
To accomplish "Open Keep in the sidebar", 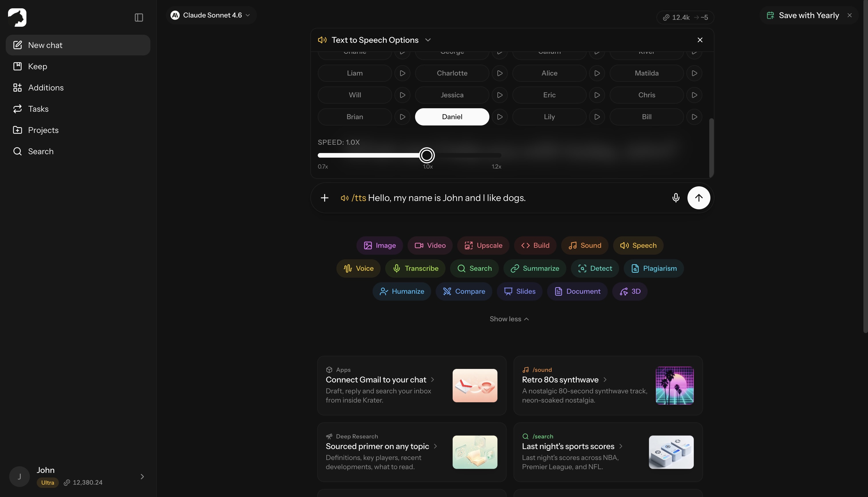I will pyautogui.click(x=78, y=66).
